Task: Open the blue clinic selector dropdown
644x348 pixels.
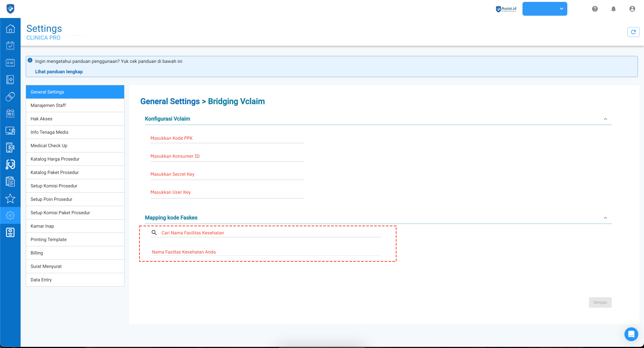Action: [x=545, y=9]
